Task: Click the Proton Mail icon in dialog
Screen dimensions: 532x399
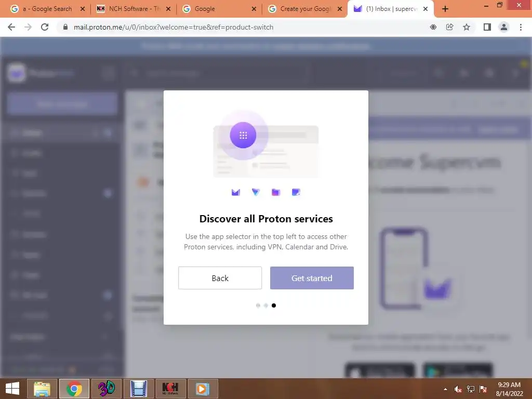Action: coord(236,192)
